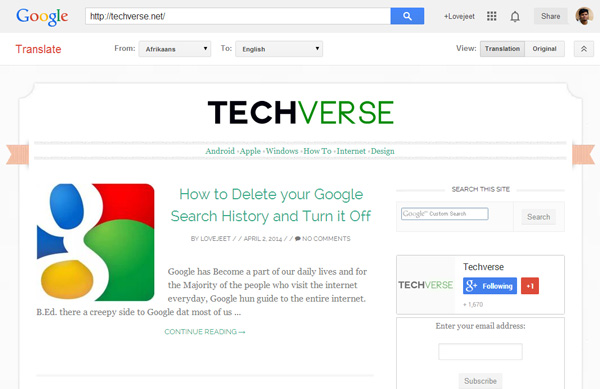
Task: Click the Continue Reading link
Action: coord(205,332)
